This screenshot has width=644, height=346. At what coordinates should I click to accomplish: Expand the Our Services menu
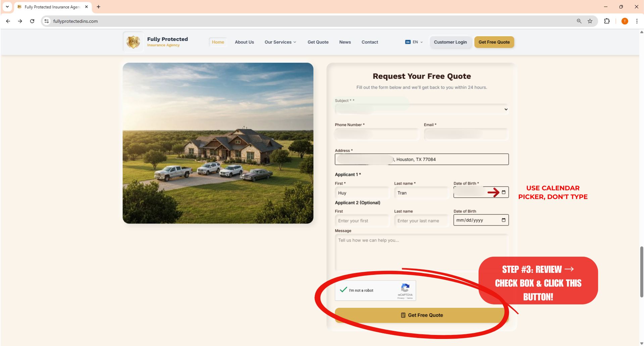[x=280, y=42]
